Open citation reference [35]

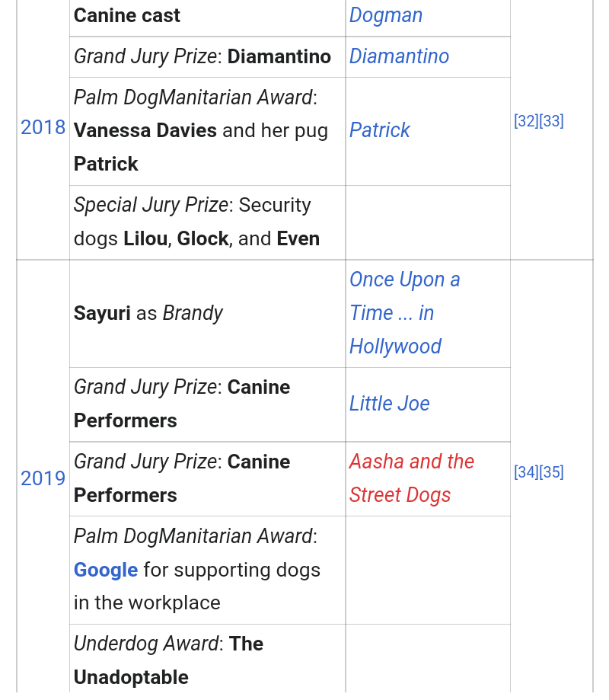551,472
